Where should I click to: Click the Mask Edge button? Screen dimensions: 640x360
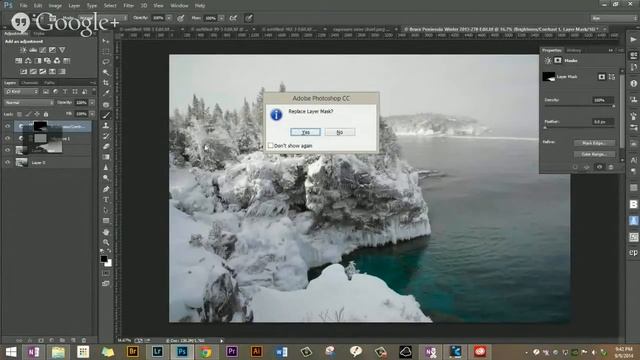594,143
